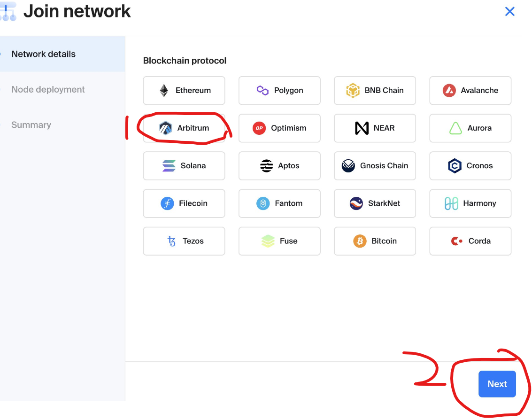This screenshot has width=532, height=420.
Task: Go to the Summary step
Action: (31, 125)
